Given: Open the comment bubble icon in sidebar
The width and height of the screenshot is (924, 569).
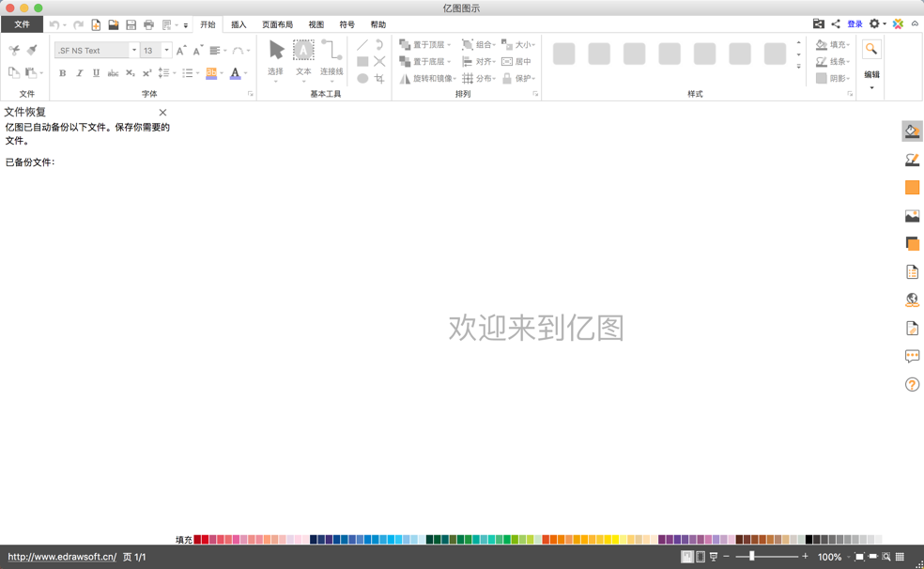Looking at the screenshot, I should (910, 356).
